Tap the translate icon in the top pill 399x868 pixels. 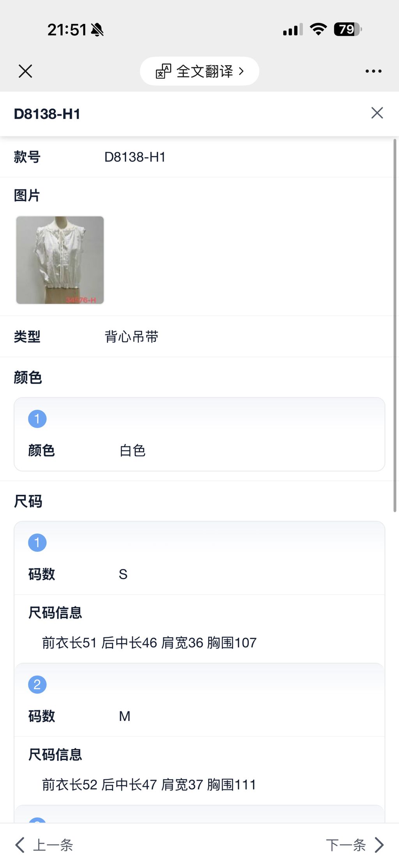pyautogui.click(x=163, y=71)
